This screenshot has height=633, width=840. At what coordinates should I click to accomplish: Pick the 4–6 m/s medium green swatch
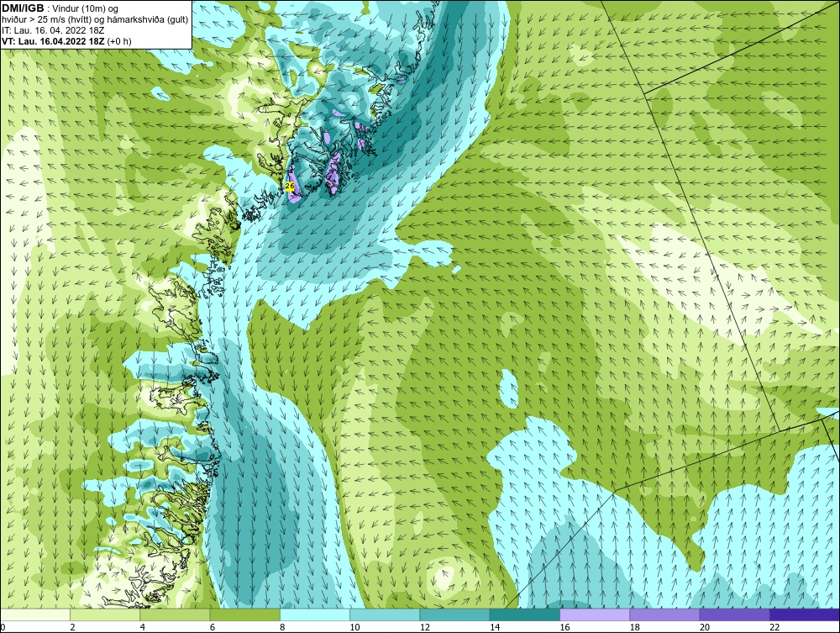(176, 615)
